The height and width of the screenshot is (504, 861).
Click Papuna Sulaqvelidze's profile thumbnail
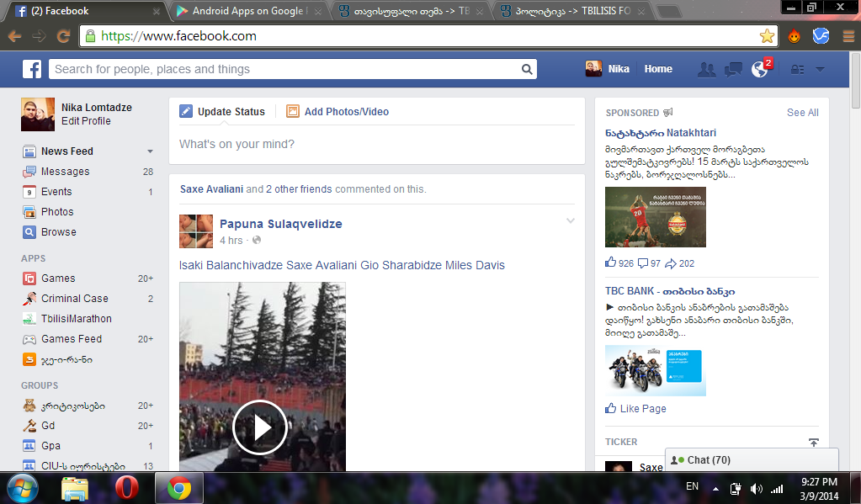pos(196,231)
